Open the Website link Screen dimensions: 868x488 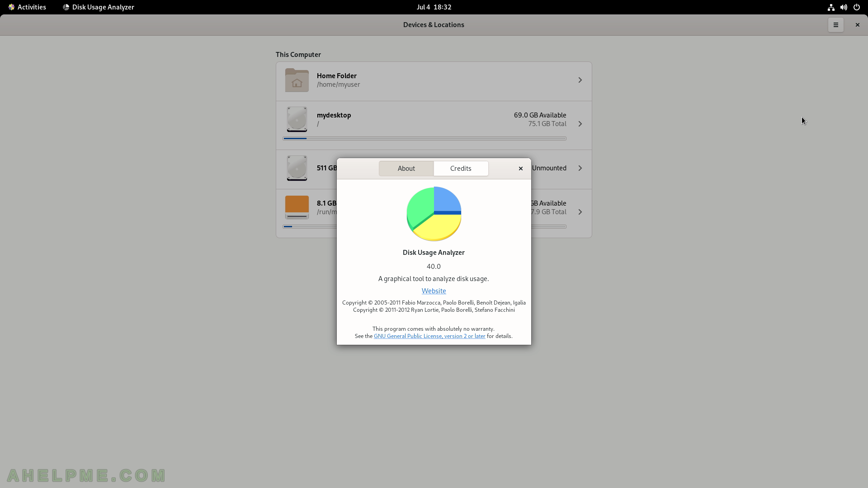click(x=434, y=291)
